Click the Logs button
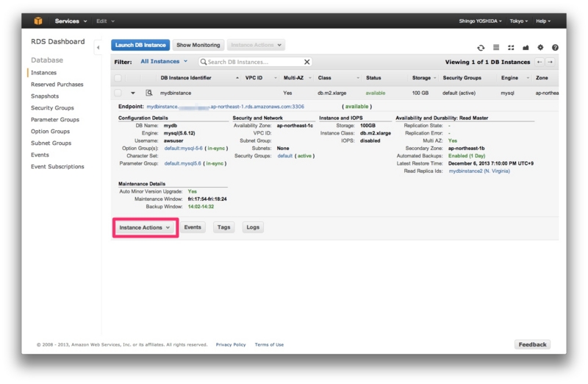588x384 pixels. pos(253,227)
